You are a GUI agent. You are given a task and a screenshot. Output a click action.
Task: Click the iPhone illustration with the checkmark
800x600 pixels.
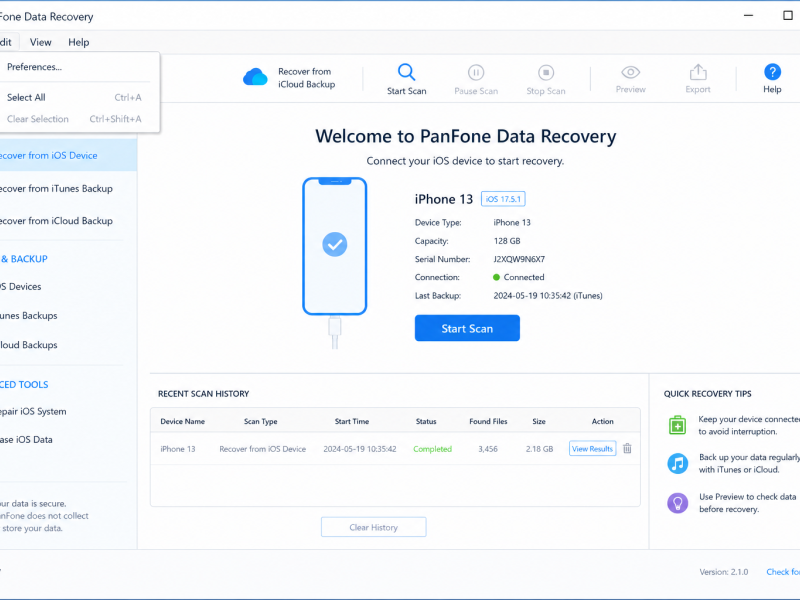335,246
